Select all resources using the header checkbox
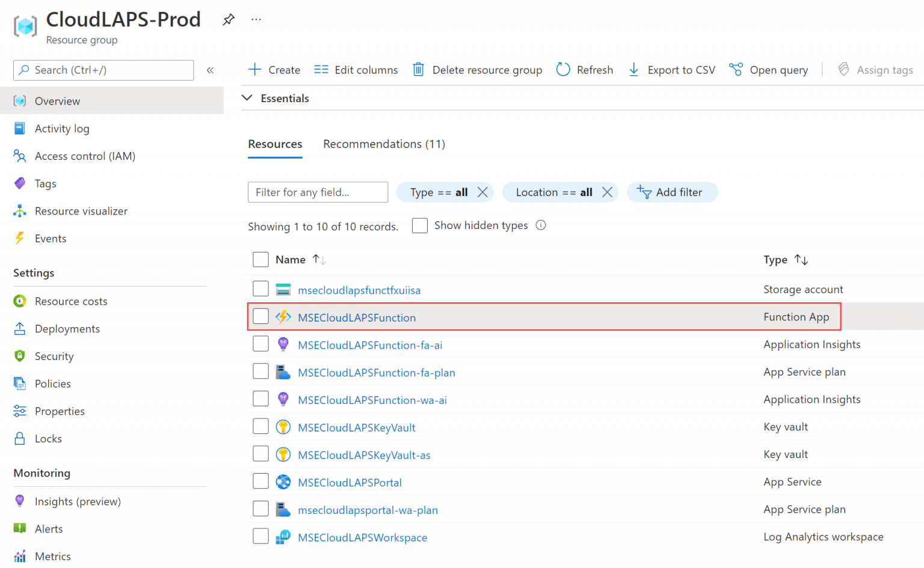 pyautogui.click(x=260, y=259)
